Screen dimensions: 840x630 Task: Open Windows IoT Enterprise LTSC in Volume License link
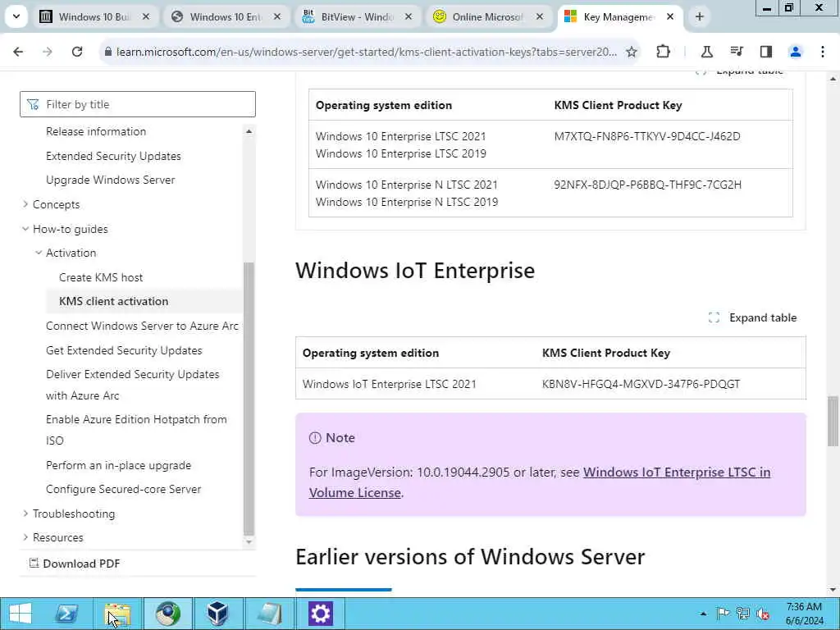coord(540,482)
